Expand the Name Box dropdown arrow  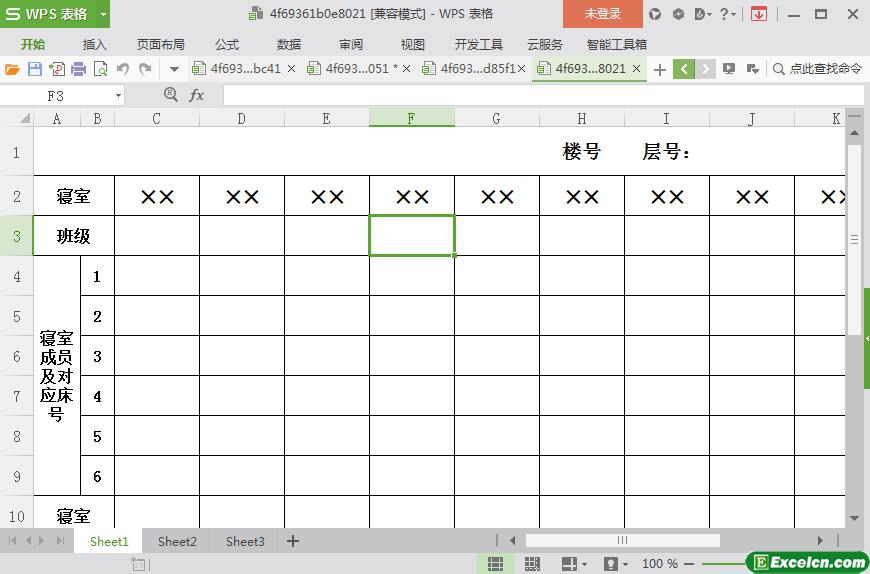(x=118, y=96)
